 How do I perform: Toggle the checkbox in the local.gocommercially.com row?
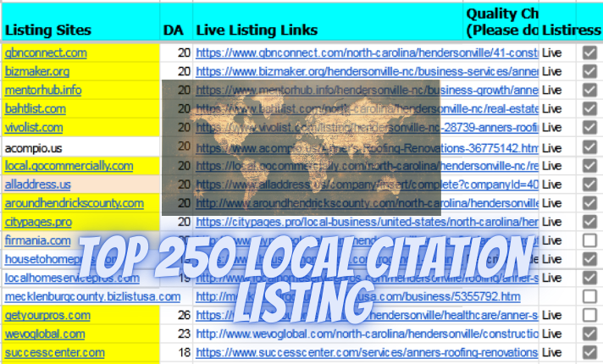point(589,166)
